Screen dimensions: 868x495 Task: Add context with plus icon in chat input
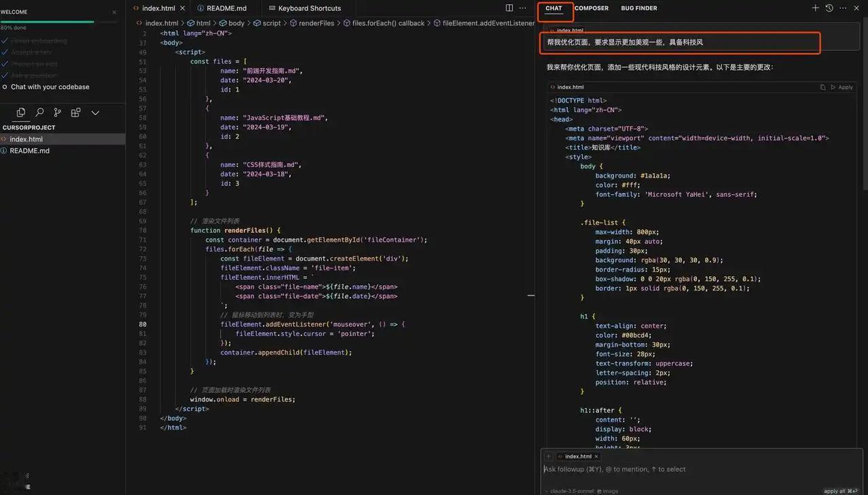pyautogui.click(x=549, y=456)
